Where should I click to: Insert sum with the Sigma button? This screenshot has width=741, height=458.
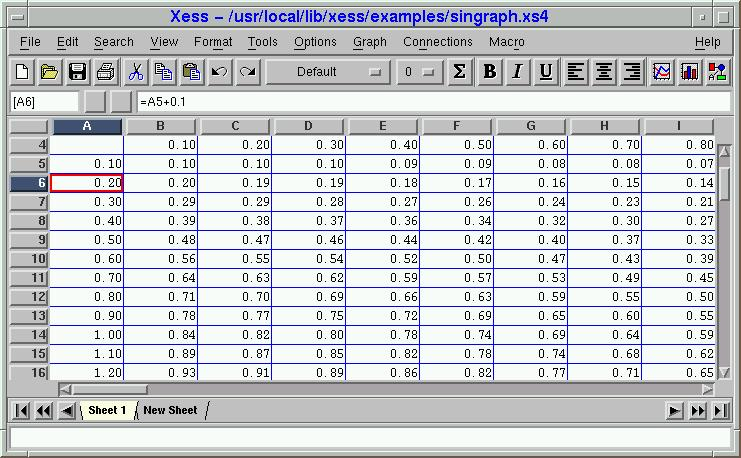(459, 72)
